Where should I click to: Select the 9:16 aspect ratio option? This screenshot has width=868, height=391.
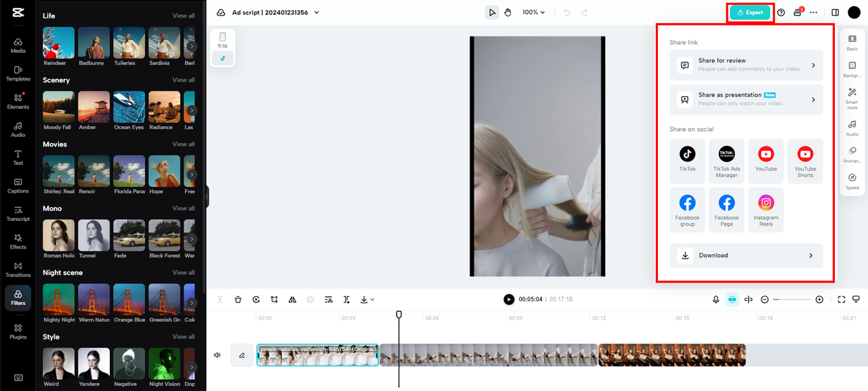tap(222, 40)
